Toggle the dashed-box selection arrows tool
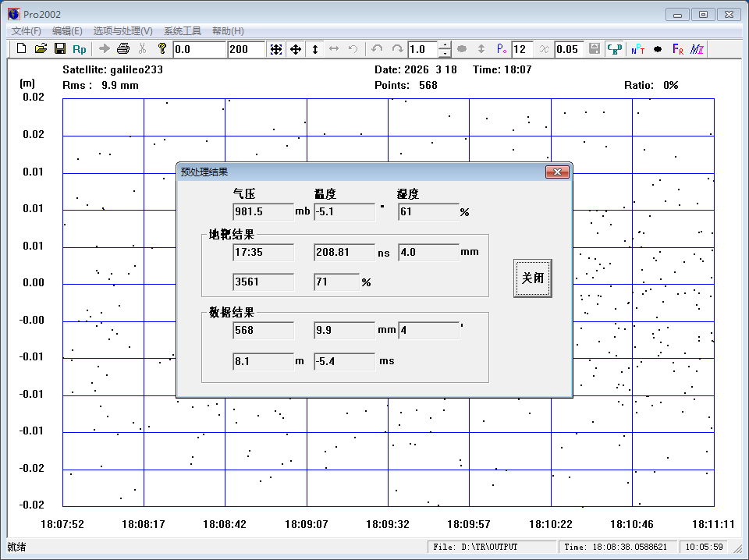Image resolution: width=749 pixels, height=560 pixels. [x=276, y=49]
